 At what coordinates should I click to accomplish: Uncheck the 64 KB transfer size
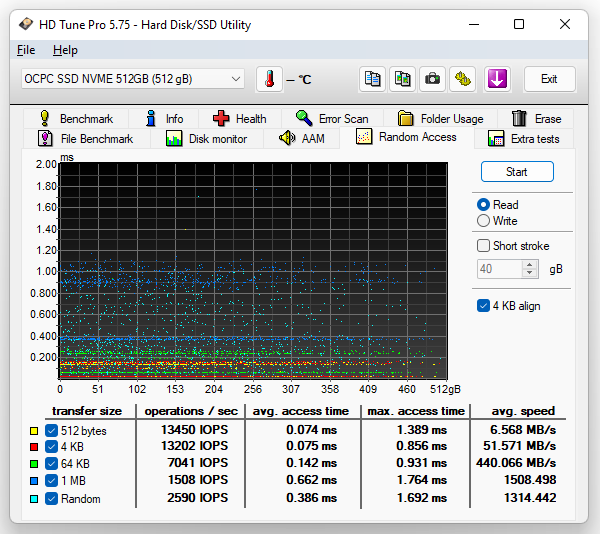51,464
